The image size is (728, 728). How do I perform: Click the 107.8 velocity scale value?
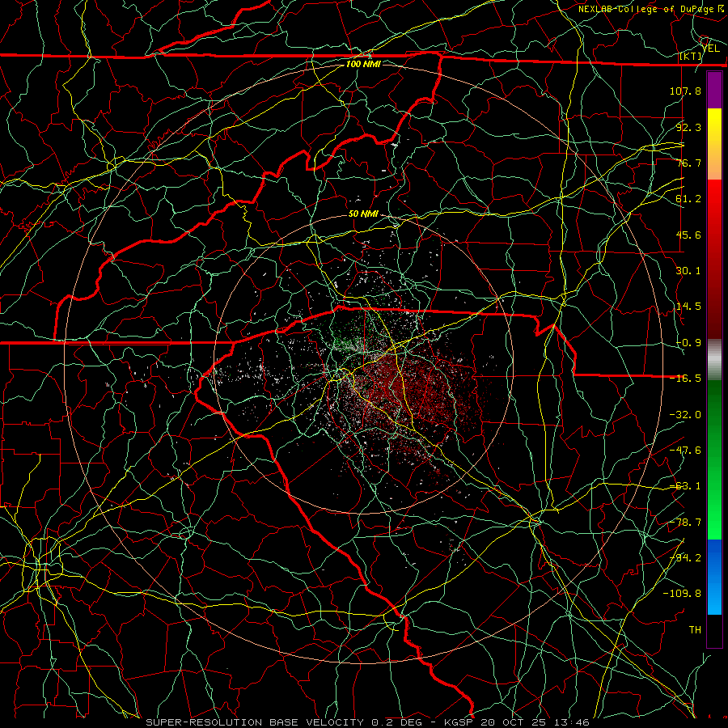click(x=685, y=91)
